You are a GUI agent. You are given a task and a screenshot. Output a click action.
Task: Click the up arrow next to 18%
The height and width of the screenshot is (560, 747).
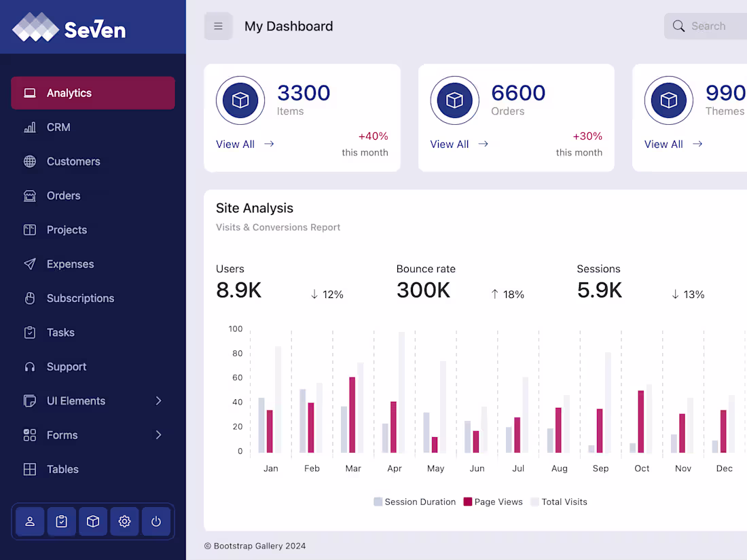coord(495,295)
